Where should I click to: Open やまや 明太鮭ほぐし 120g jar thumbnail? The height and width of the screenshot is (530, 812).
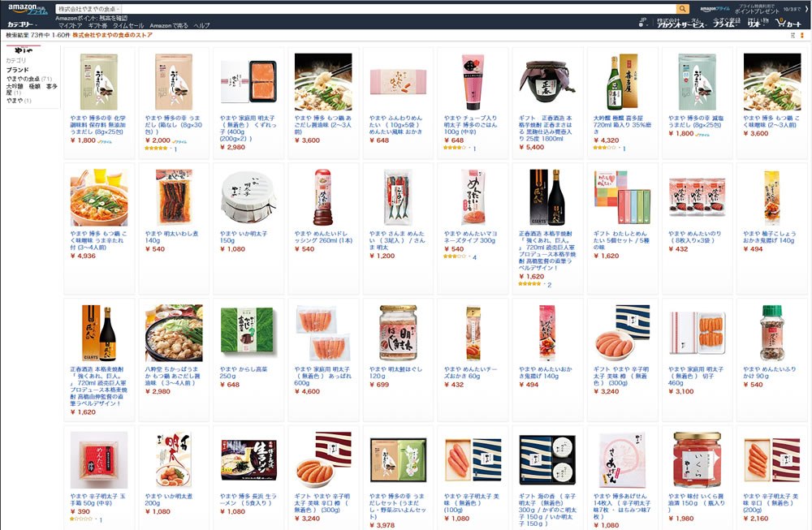pyautogui.click(x=398, y=333)
